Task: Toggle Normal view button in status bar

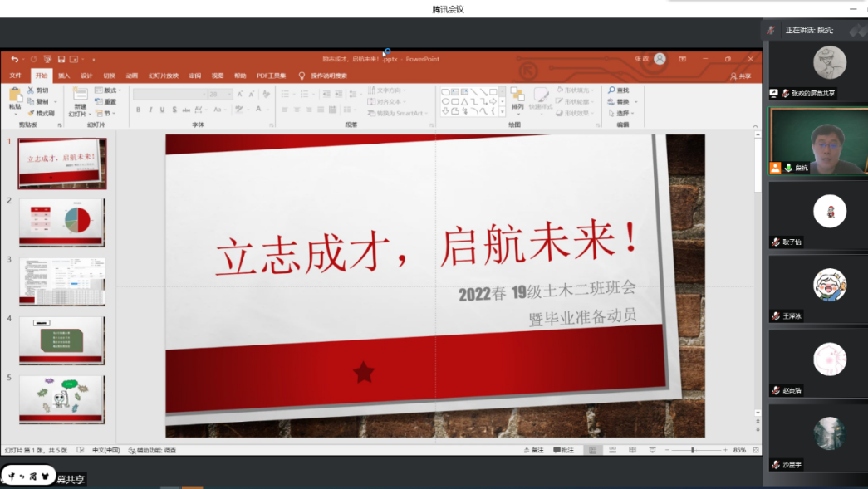Action: (591, 450)
